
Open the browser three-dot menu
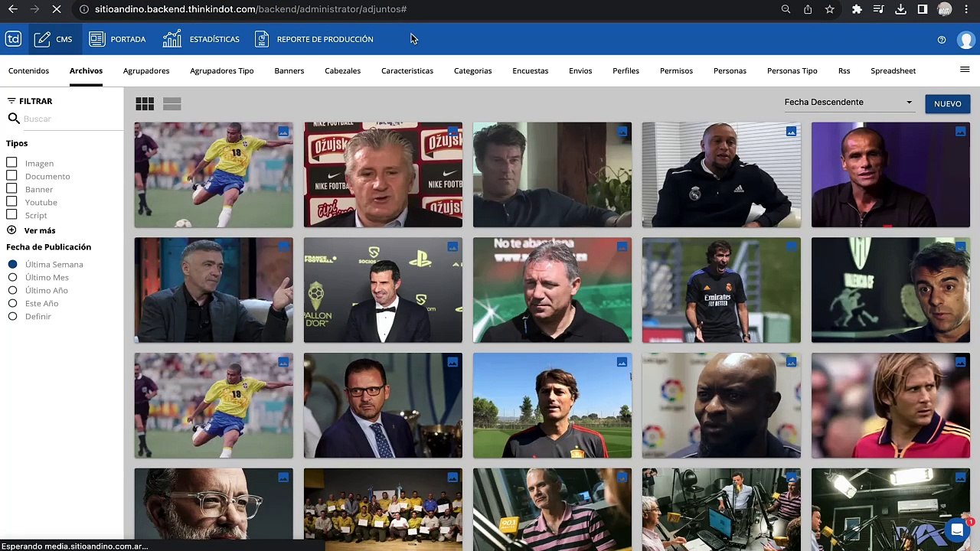pos(967,9)
